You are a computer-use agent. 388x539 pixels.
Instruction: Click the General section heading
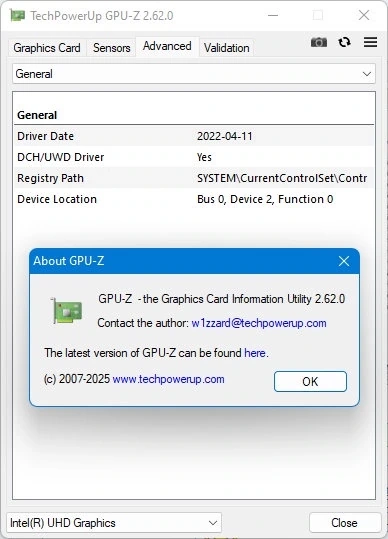[37, 115]
